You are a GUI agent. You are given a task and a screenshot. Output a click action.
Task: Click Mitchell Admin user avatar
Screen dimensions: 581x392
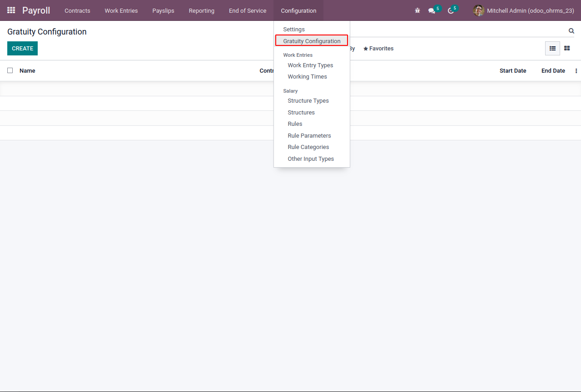[x=479, y=10]
